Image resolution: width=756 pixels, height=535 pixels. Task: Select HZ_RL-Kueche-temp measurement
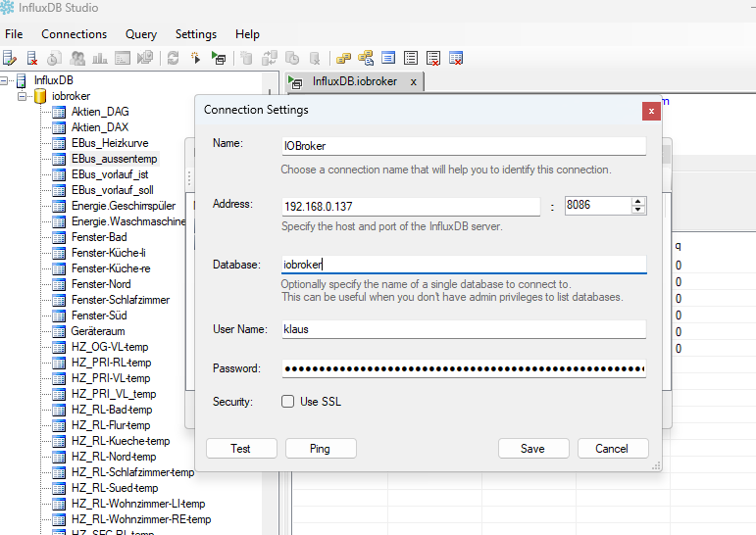[x=121, y=441]
